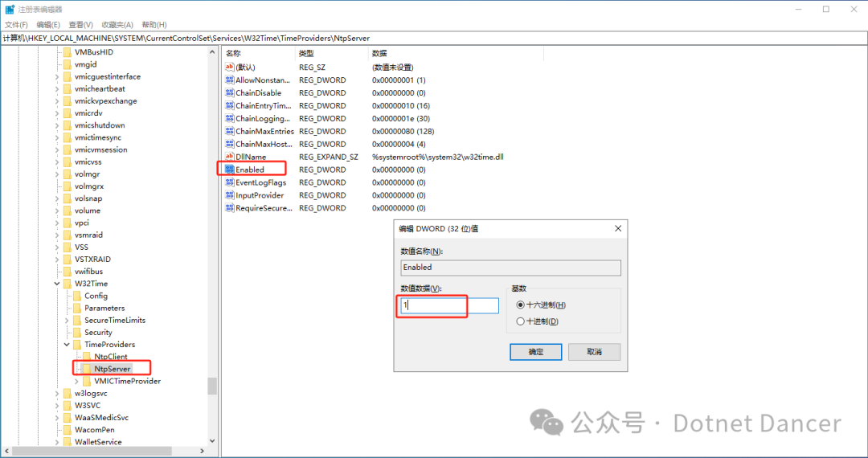
Task: Click the VMICTimeProvider folder icon
Action: (x=86, y=381)
